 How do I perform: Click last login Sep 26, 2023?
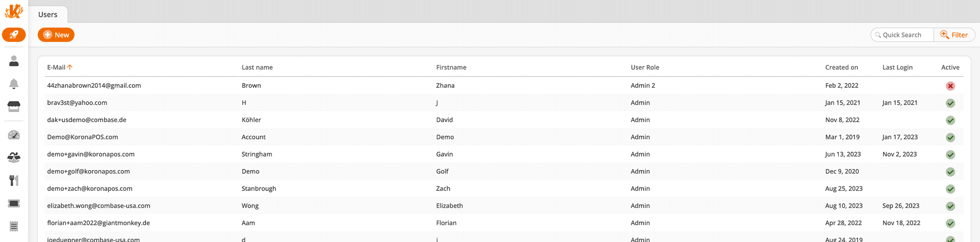click(901, 206)
